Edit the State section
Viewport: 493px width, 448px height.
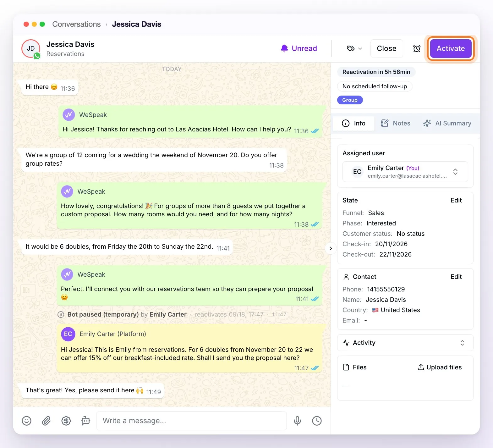pos(456,200)
